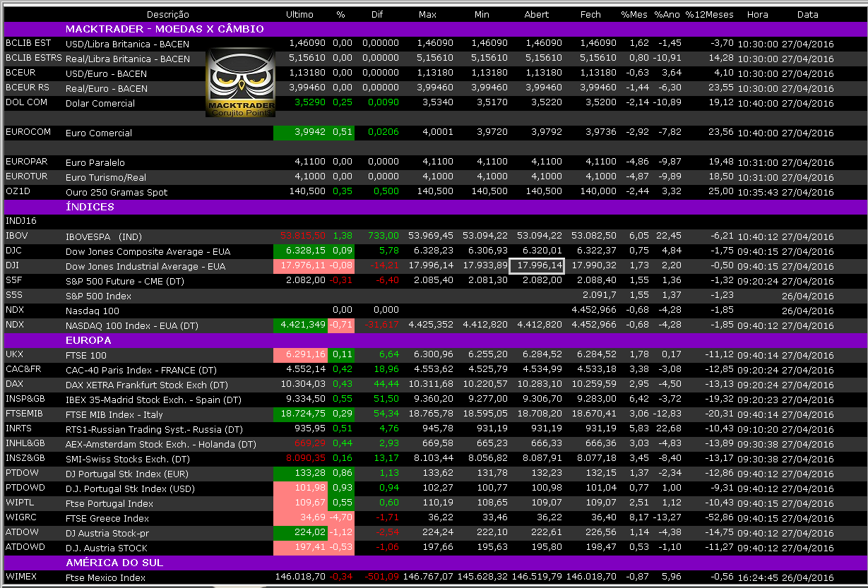Click the Abert column header
Viewport: 868px width, 588px height.
[x=537, y=14]
